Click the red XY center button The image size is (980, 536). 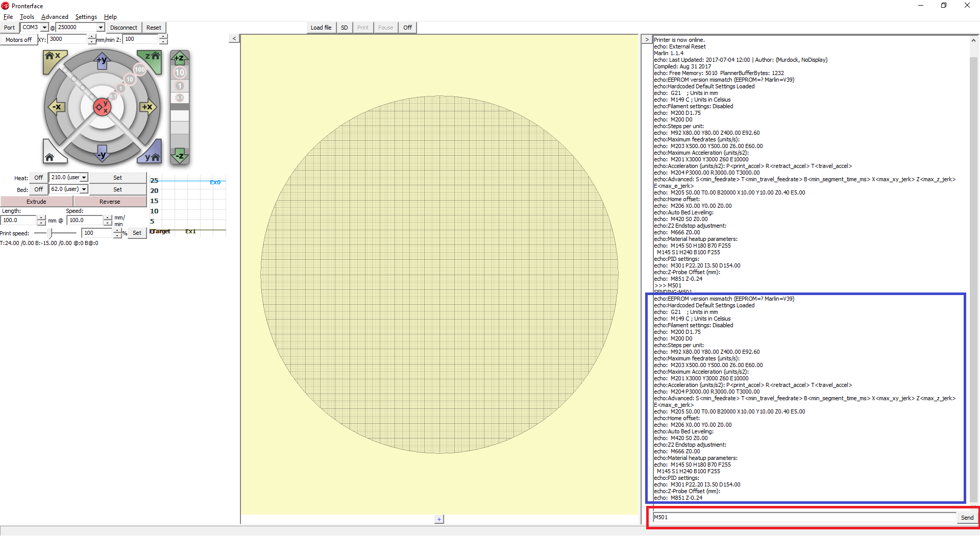click(x=102, y=107)
